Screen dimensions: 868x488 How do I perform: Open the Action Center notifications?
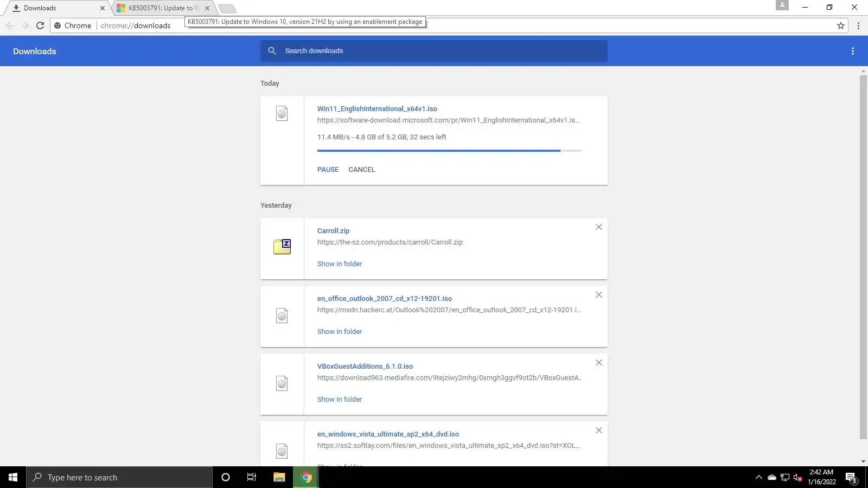point(851,478)
